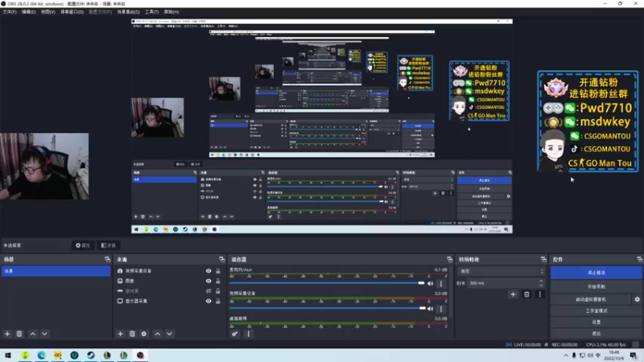Open source Properties button above panels

click(x=83, y=245)
